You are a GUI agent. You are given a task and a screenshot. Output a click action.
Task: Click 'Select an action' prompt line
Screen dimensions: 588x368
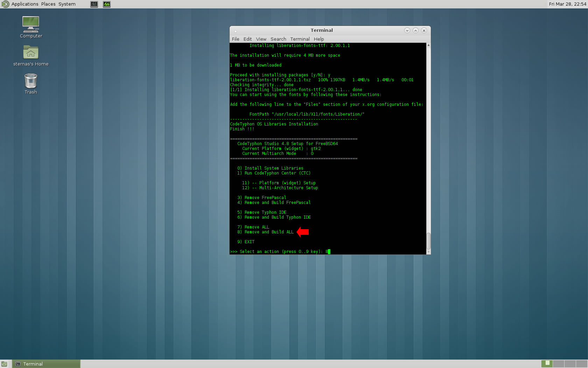[x=280, y=252]
